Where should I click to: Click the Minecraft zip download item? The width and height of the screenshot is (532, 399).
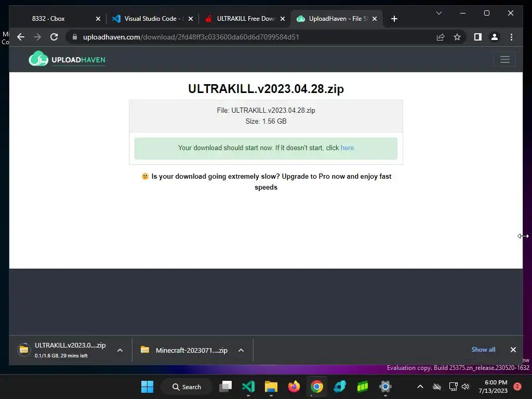[x=184, y=350]
